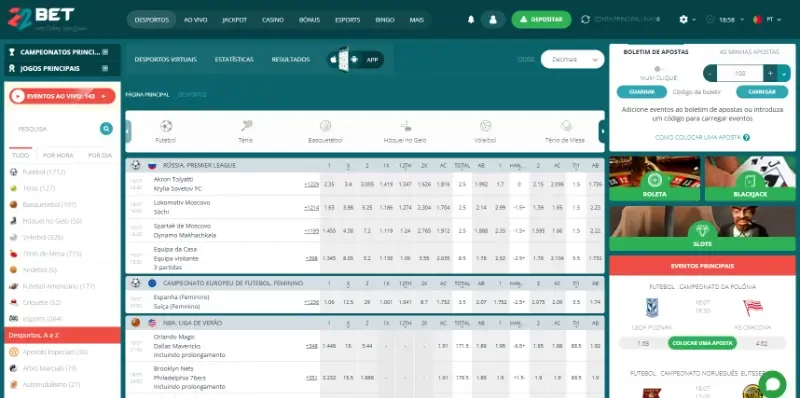The height and width of the screenshot is (398, 800).
Task: Open the Blackjack casino tile
Action: (750, 178)
